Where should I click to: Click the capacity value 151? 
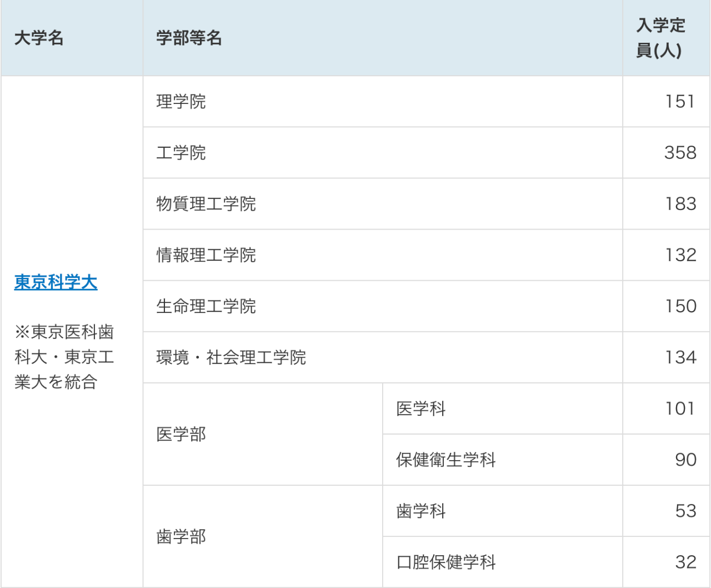(x=680, y=102)
